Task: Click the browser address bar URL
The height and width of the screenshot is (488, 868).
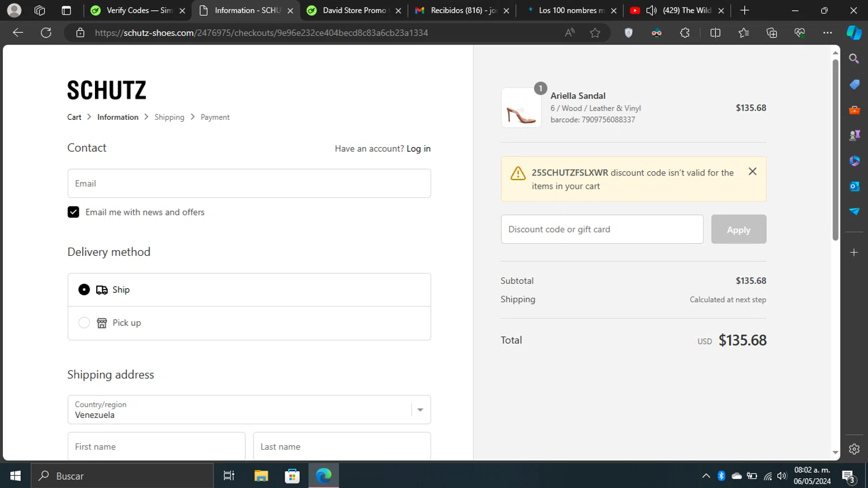Action: point(262,33)
